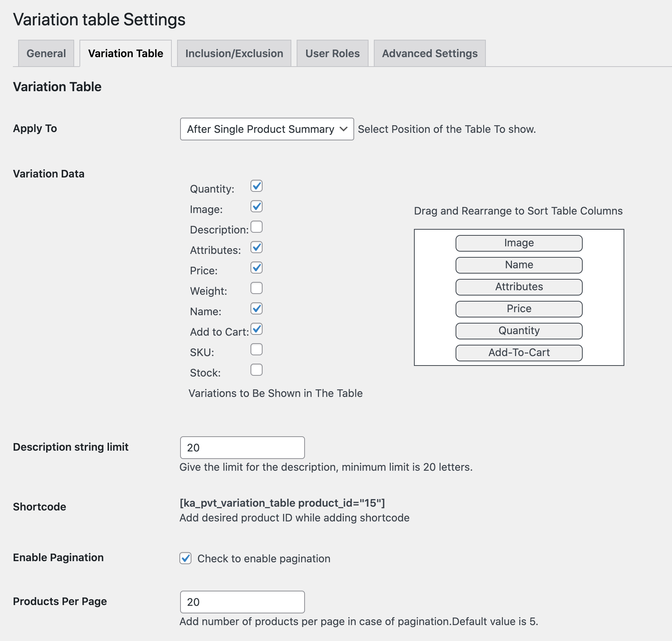The width and height of the screenshot is (672, 641).
Task: Click the Products Per Page field
Action: [x=242, y=602]
